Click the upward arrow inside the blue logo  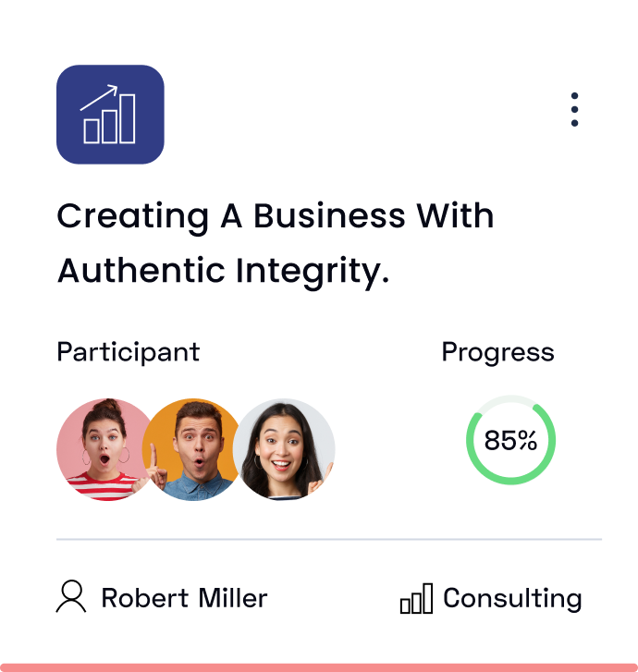[100, 97]
